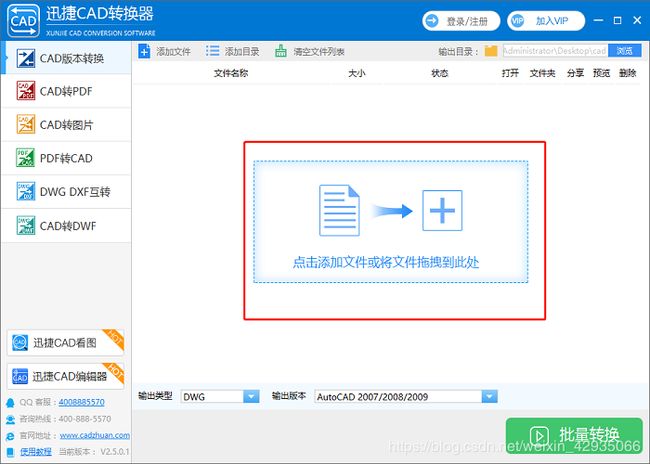Click the 添加目录 list icon

tap(212, 51)
